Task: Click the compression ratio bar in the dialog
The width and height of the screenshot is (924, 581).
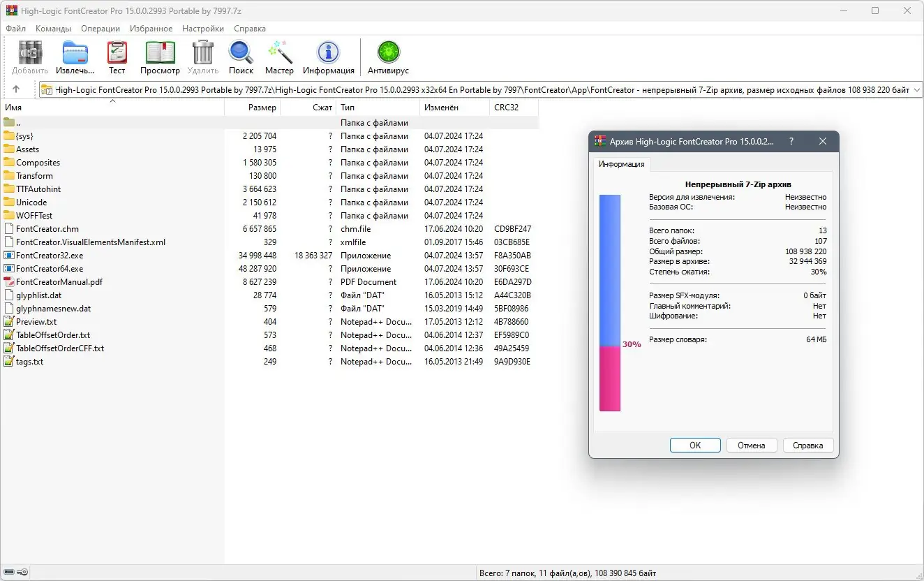Action: point(610,303)
